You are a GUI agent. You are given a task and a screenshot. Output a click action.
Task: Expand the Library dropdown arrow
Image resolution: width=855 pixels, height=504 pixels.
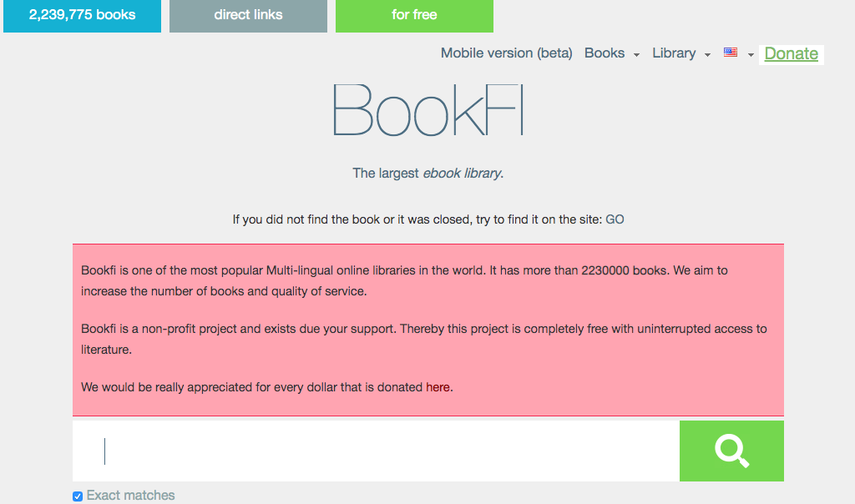pyautogui.click(x=707, y=55)
